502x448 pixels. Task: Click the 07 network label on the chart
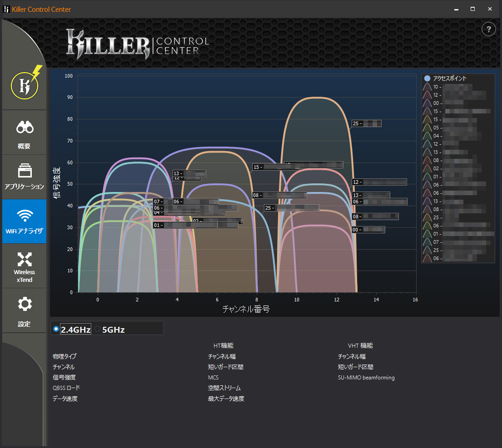pos(163,202)
